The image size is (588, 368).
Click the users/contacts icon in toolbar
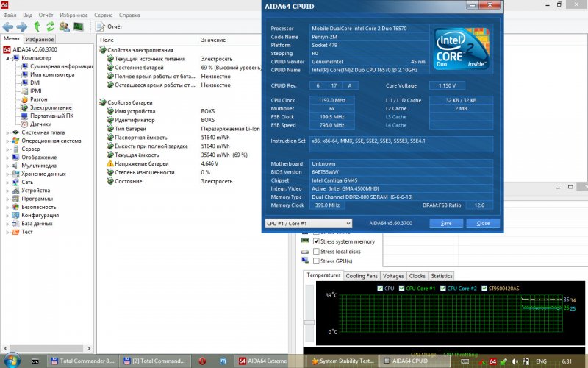pos(63,27)
